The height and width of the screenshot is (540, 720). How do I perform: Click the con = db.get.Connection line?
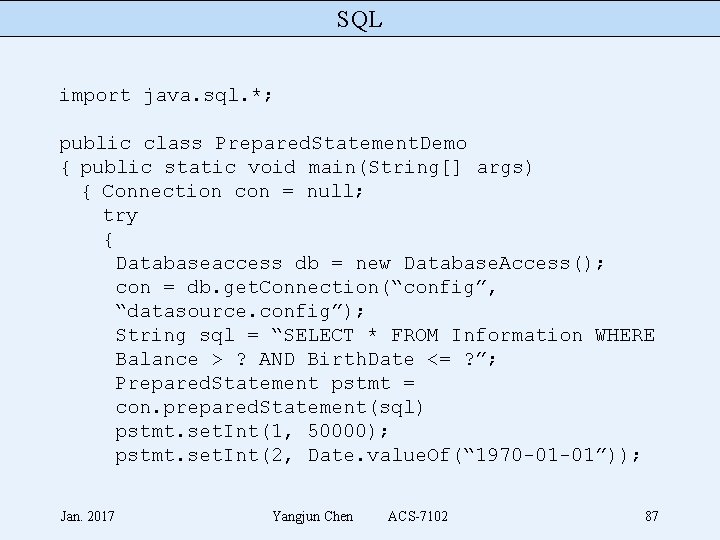[x=306, y=288]
